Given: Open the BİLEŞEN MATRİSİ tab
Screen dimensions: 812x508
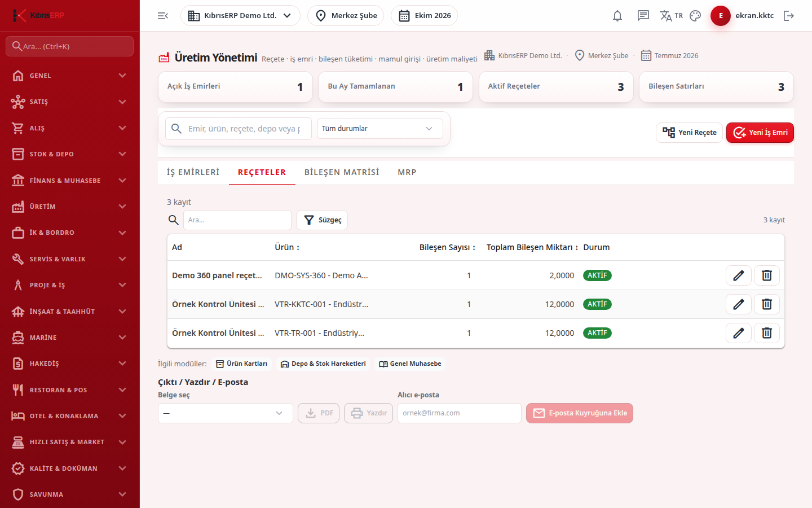Looking at the screenshot, I should [342, 172].
